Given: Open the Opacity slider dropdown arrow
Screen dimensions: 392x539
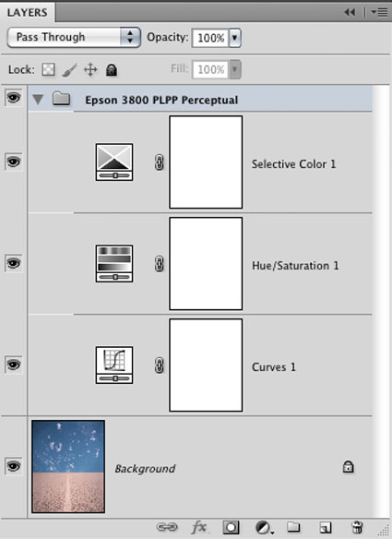Looking at the screenshot, I should tap(234, 38).
